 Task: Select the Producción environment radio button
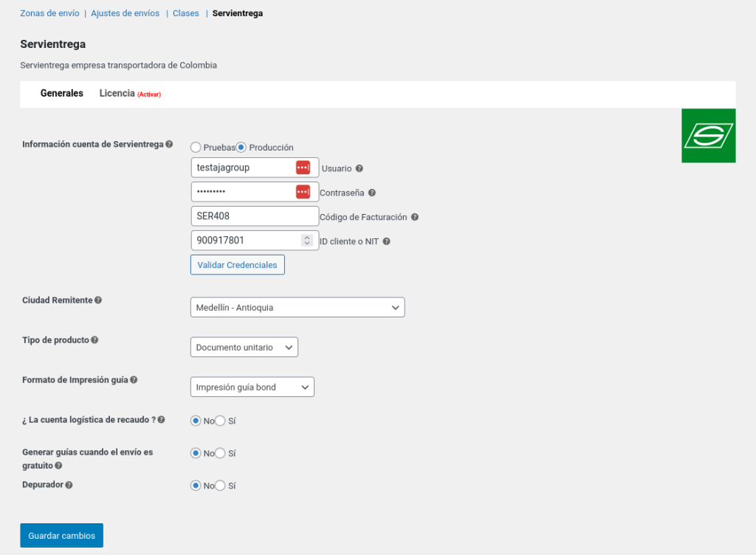tap(241, 148)
